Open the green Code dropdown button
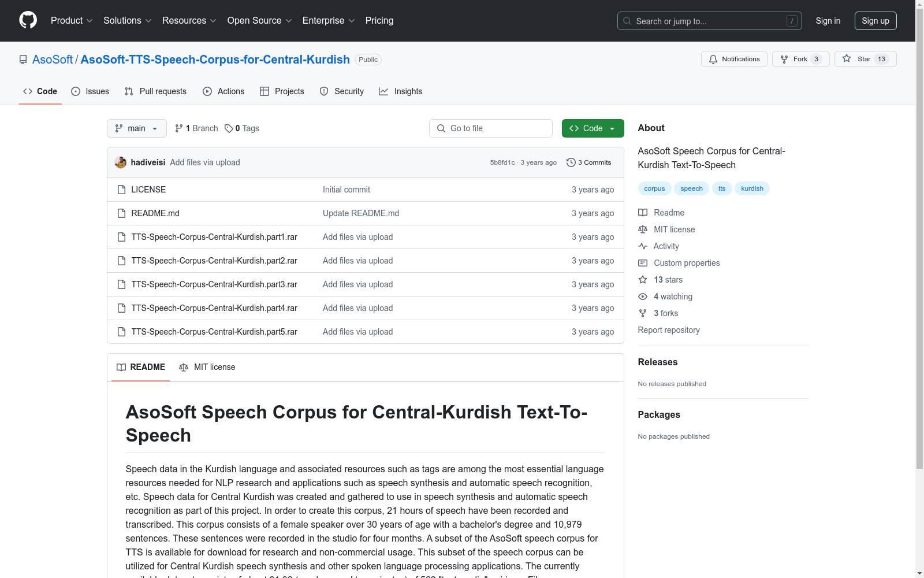This screenshot has height=578, width=924. coord(593,128)
